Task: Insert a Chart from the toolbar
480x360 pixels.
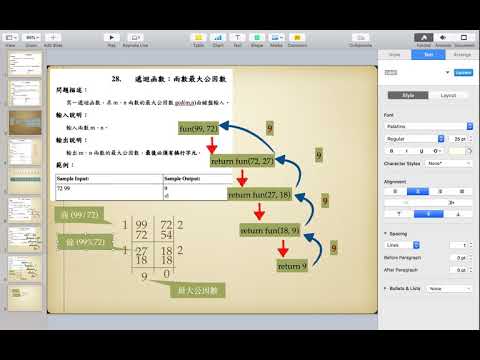Action: pos(218,38)
